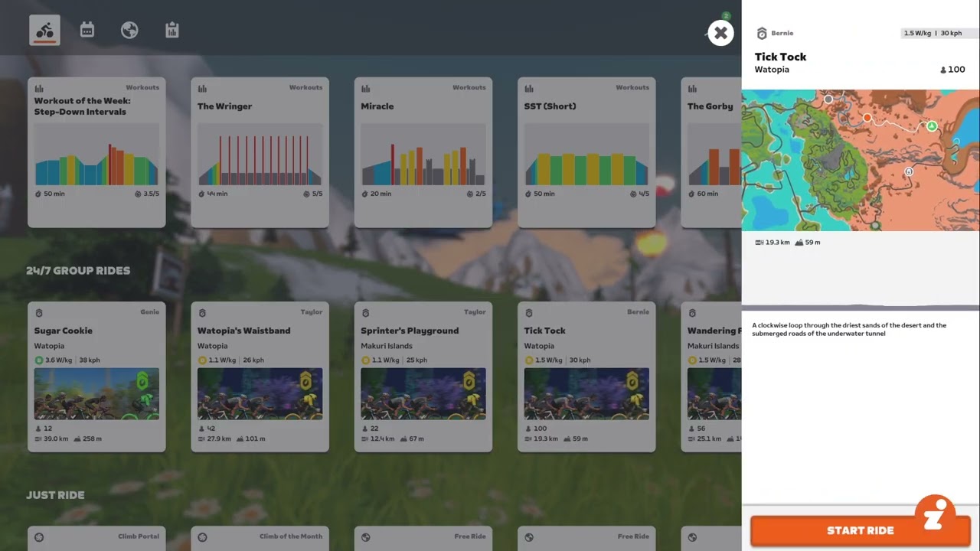Viewport: 980px width, 551px height.
Task: Click the distance icon beside 12.4 km
Action: pos(365,439)
